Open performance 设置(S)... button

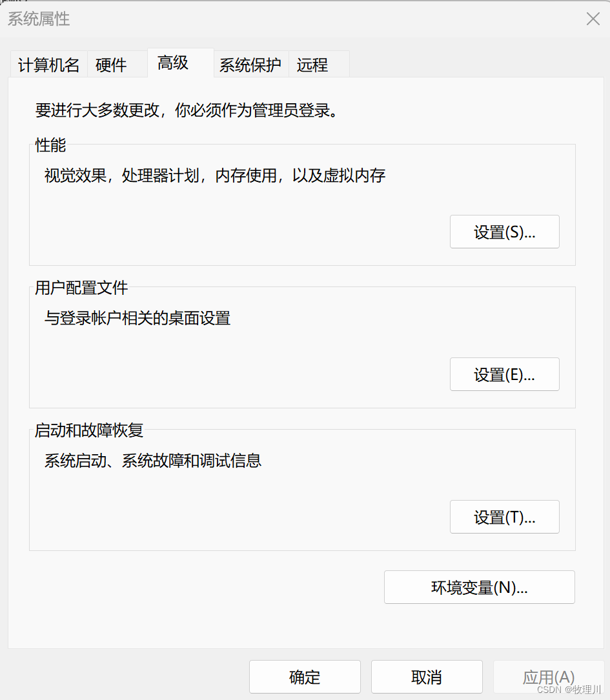[x=505, y=232]
